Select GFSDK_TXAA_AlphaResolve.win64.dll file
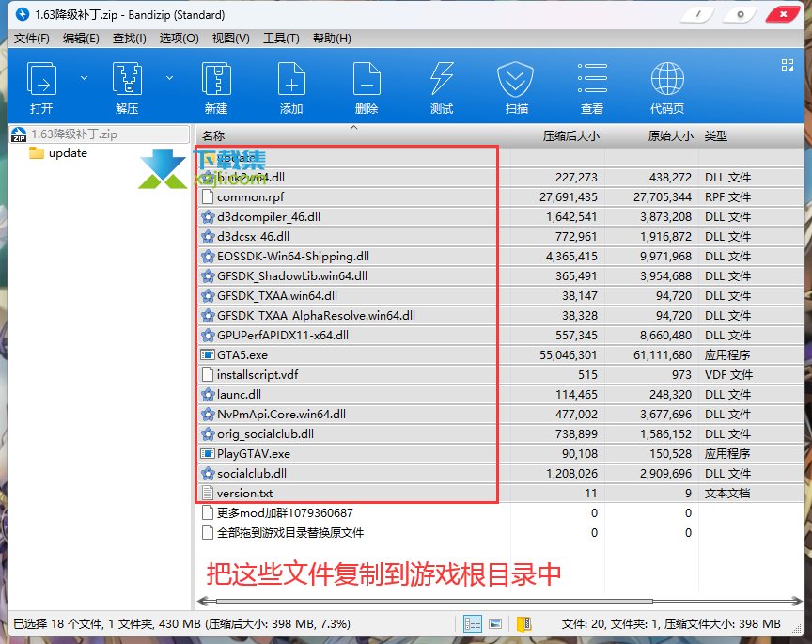This screenshot has width=812, height=644. [x=500, y=315]
